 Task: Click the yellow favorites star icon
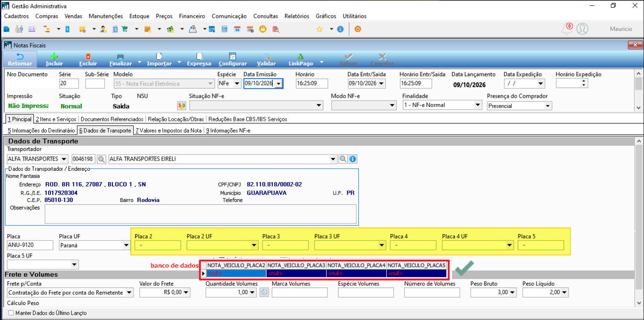(x=319, y=29)
